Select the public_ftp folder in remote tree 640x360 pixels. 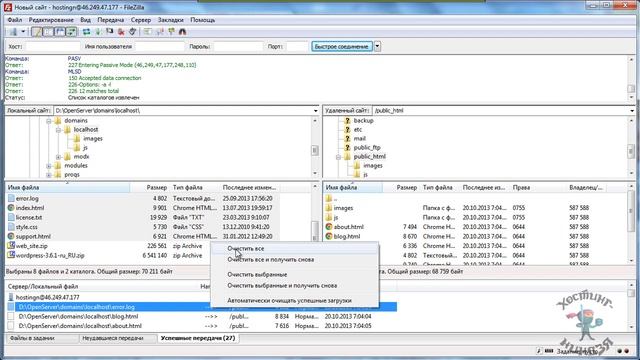pyautogui.click(x=367, y=148)
